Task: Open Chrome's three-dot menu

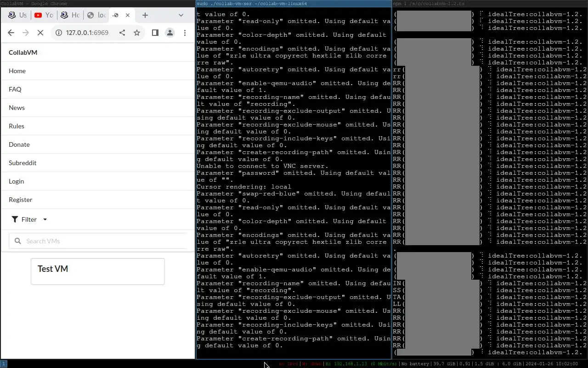Action: tap(185, 33)
